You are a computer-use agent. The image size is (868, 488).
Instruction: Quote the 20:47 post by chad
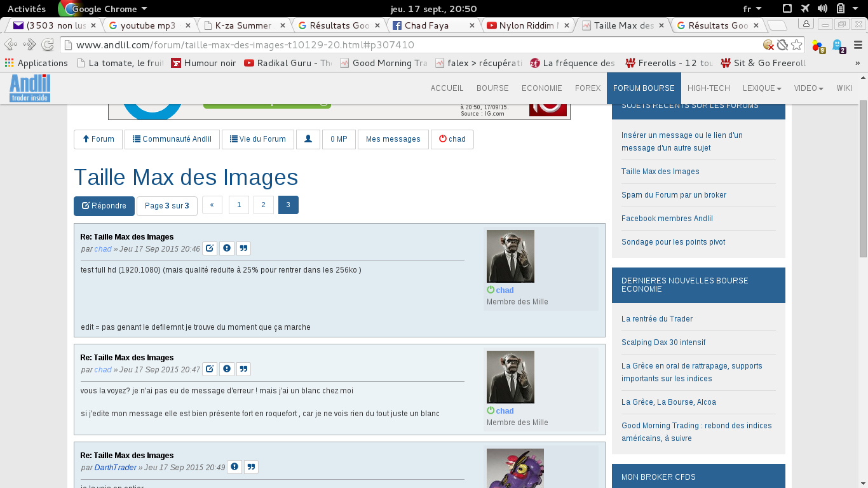click(x=243, y=369)
